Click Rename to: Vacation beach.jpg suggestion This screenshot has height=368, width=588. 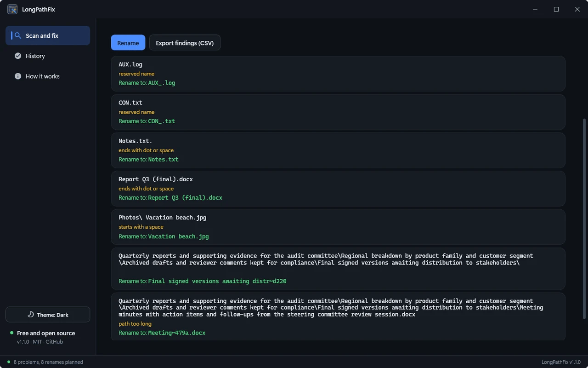tap(164, 236)
